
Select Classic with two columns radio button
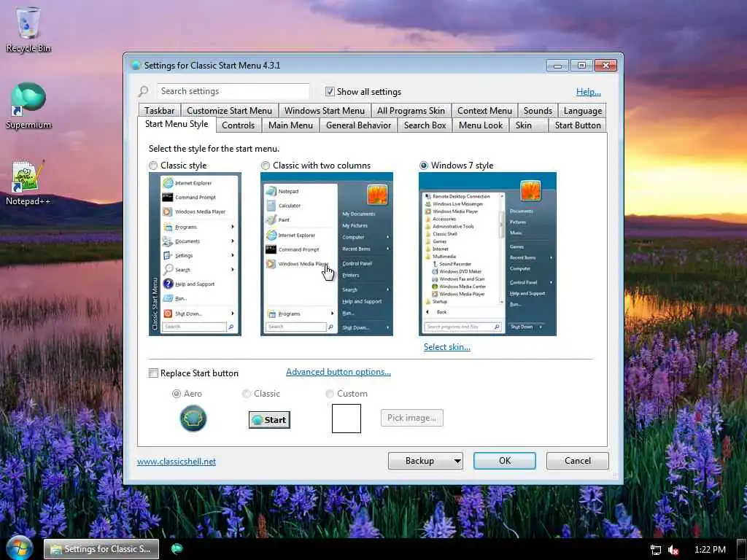tap(266, 166)
